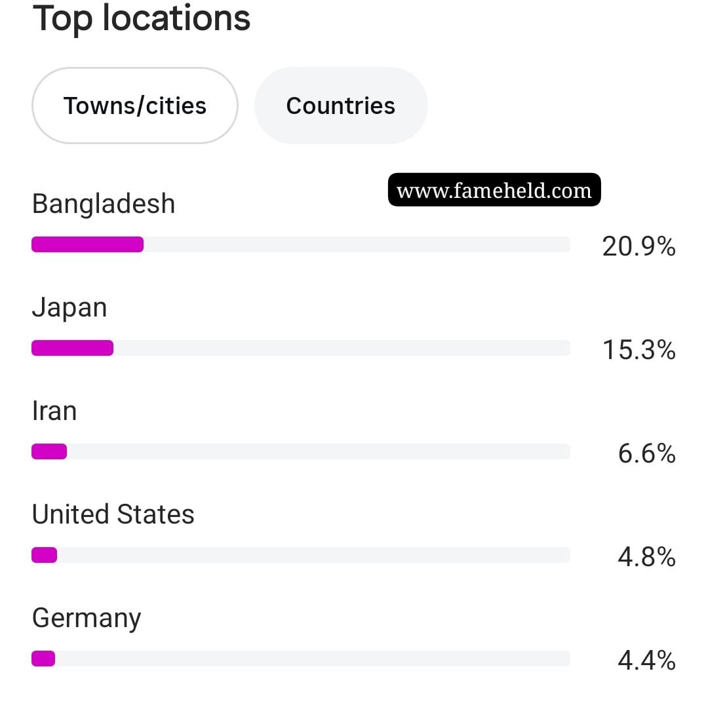Select the Bangladesh country label
This screenshot has height=728, width=708.
click(103, 204)
